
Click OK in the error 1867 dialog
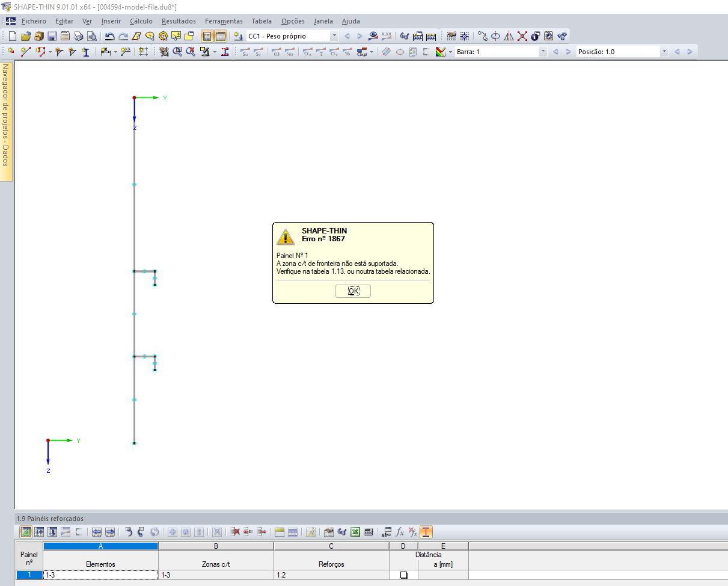[353, 291]
